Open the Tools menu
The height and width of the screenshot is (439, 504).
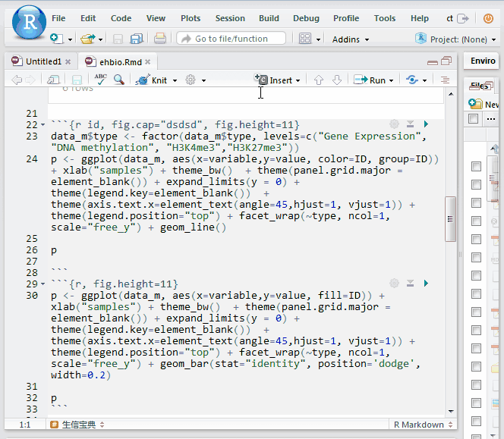click(x=384, y=18)
